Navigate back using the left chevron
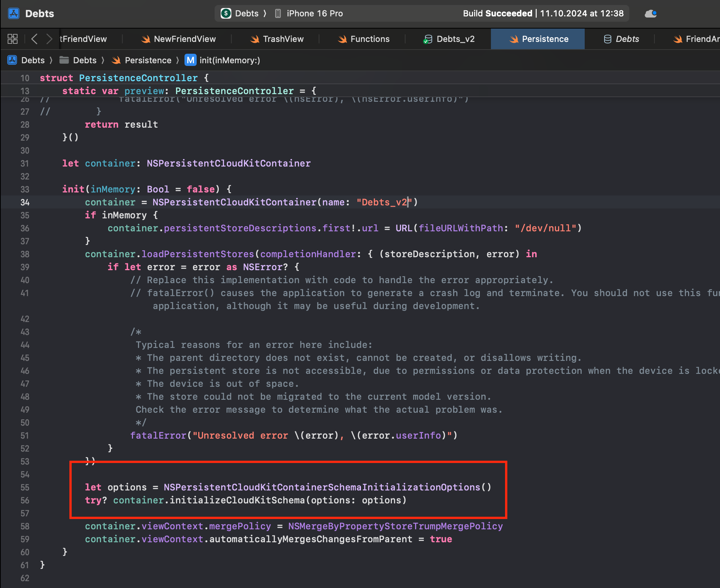This screenshot has width=720, height=588. tap(34, 38)
